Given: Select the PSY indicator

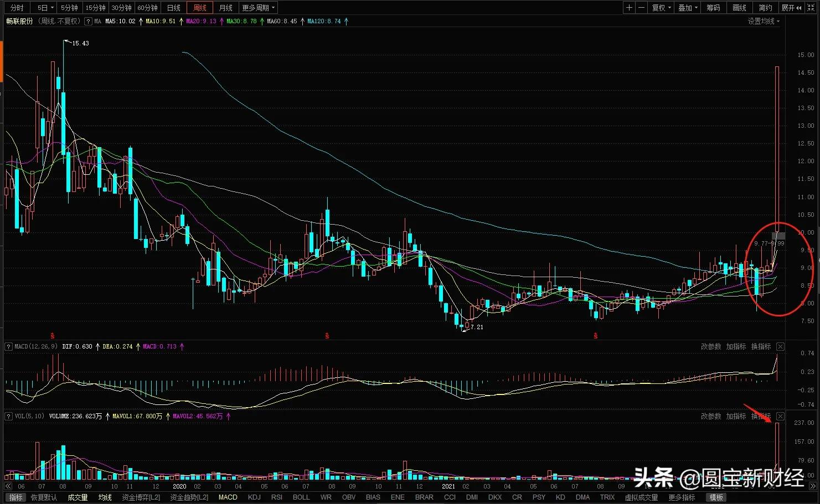Looking at the screenshot, I should point(539,497).
